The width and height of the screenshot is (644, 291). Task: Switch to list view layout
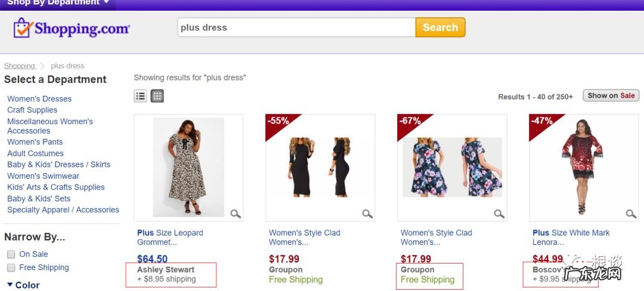pyautogui.click(x=141, y=96)
